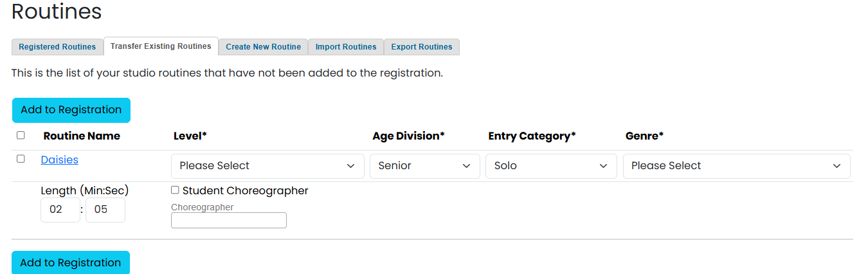Click the Routine Name column header

(x=82, y=136)
